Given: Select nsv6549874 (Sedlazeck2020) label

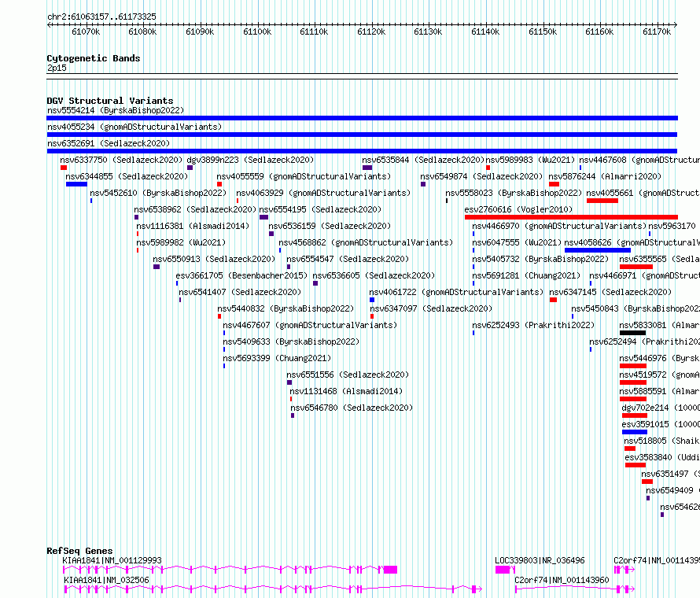Looking at the screenshot, I should 481,176.
